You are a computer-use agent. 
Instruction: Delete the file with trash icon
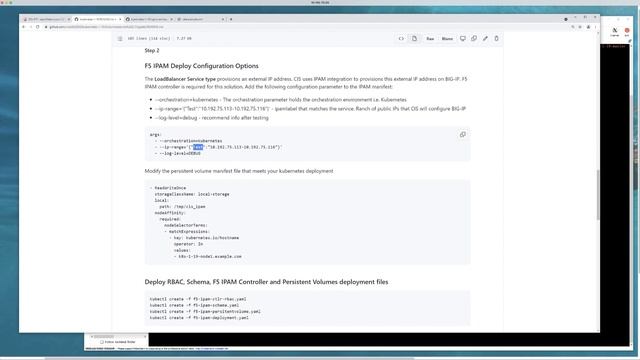496,38
